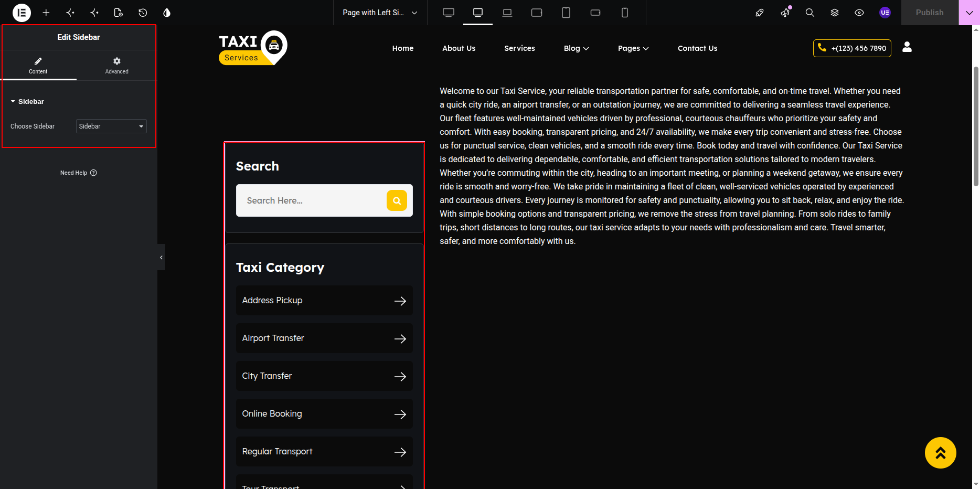Viewport: 980px width, 489px height.
Task: Switch to Mobile portrait device view
Action: click(625, 13)
